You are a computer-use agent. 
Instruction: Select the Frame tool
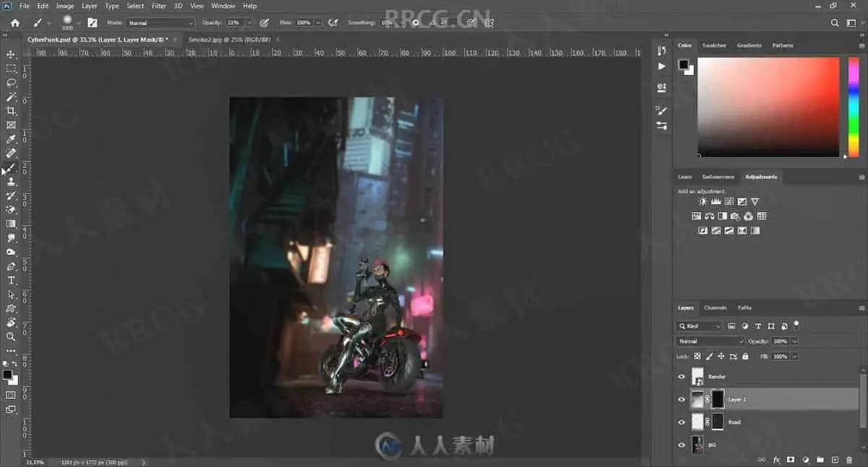[11, 125]
